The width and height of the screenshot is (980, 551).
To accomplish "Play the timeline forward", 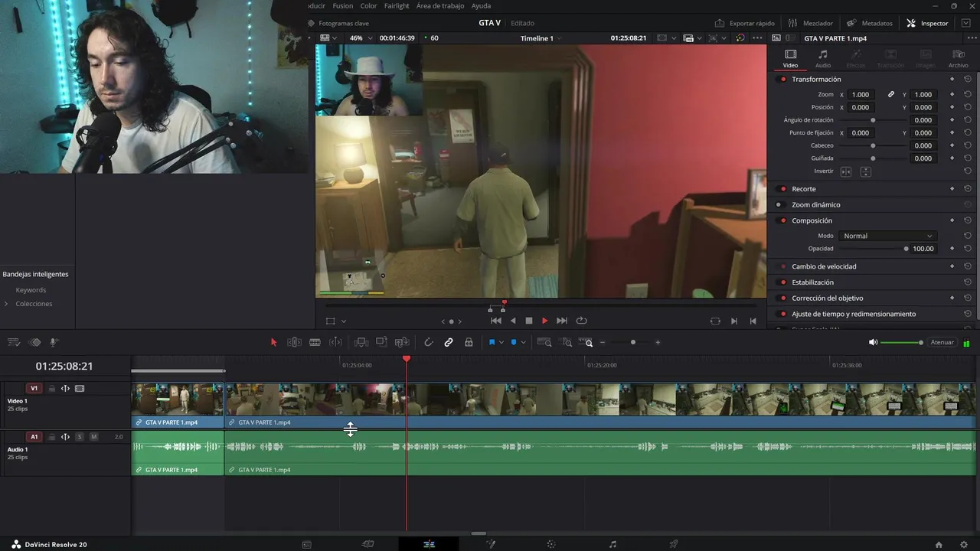I will (x=544, y=321).
